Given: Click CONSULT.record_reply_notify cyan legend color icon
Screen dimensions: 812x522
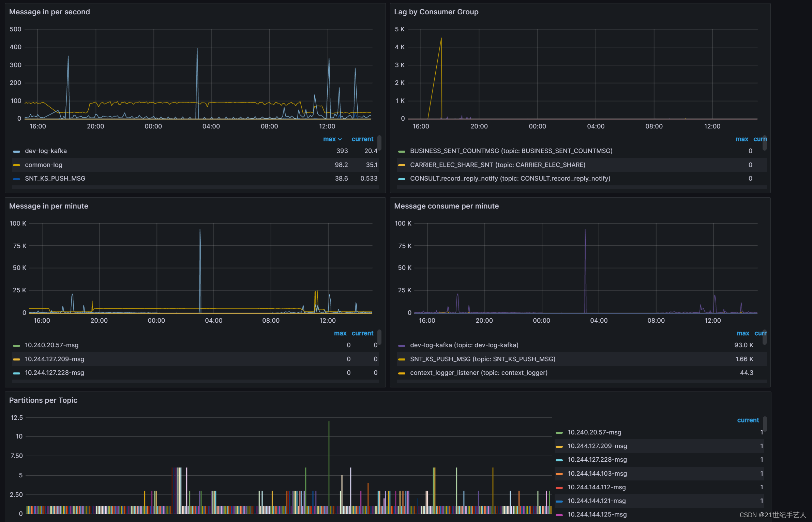Looking at the screenshot, I should (x=402, y=179).
